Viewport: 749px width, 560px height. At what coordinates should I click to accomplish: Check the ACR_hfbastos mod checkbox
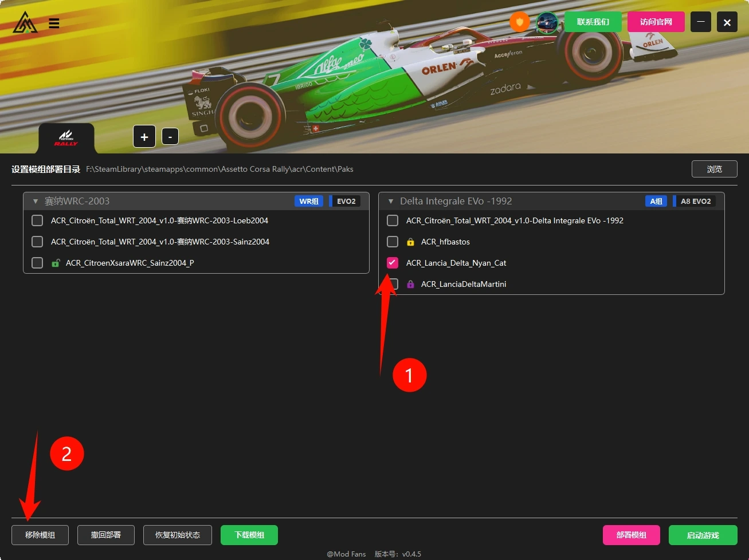[393, 242]
